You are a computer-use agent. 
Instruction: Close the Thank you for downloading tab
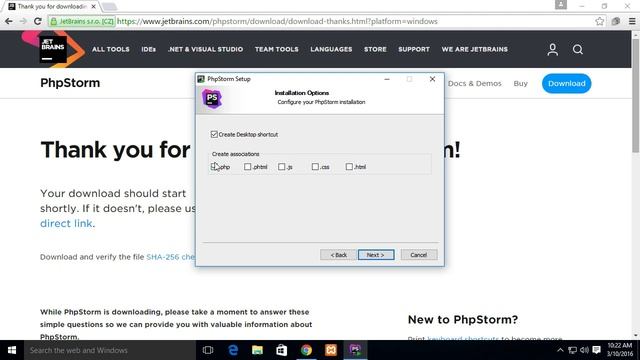(x=93, y=7)
